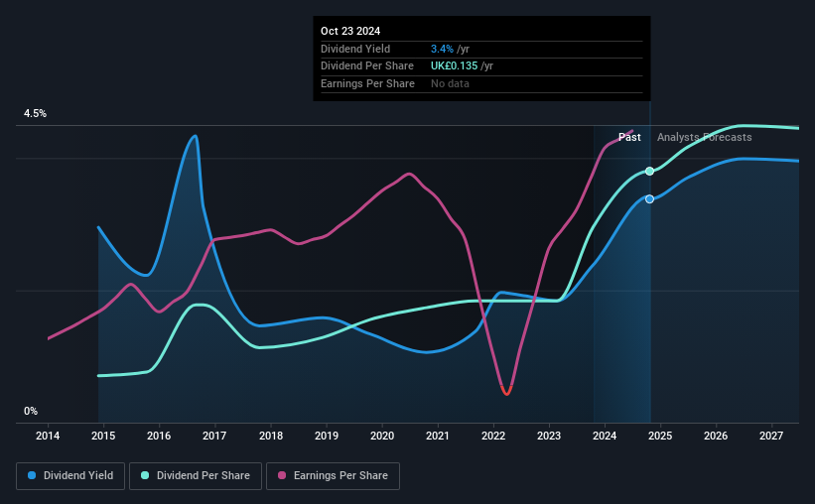Image resolution: width=815 pixels, height=504 pixels.
Task: Click the '3.4%' dividend yield value
Action: point(442,49)
